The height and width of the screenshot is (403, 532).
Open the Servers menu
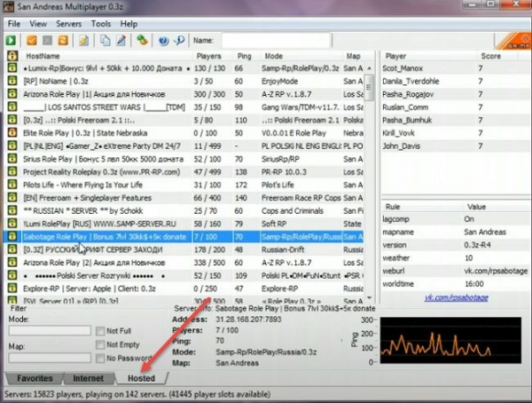(x=68, y=24)
